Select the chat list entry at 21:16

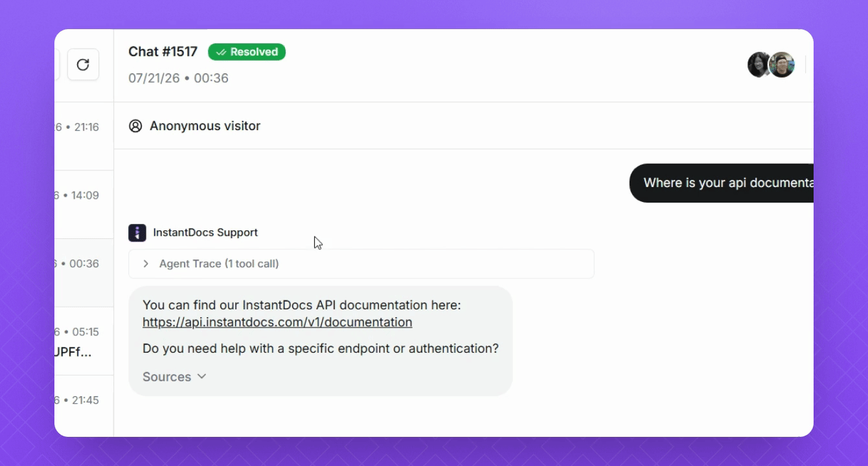tap(84, 137)
